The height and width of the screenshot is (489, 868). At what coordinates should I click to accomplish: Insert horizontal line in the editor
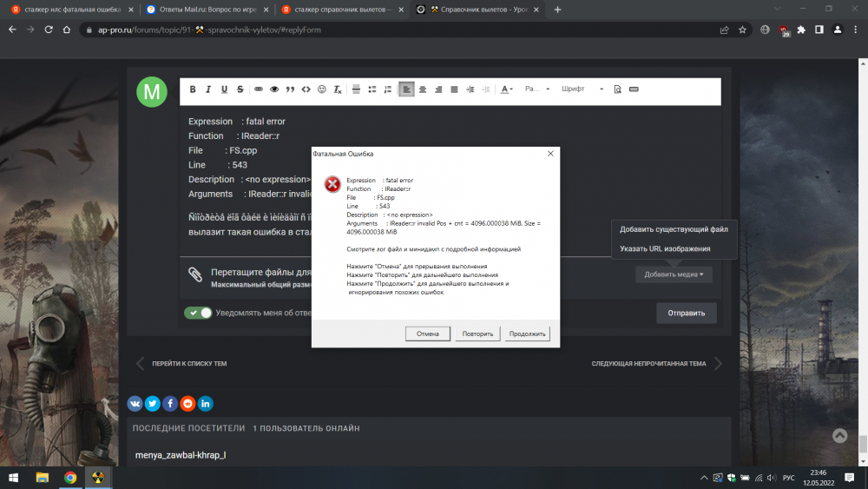pos(356,89)
